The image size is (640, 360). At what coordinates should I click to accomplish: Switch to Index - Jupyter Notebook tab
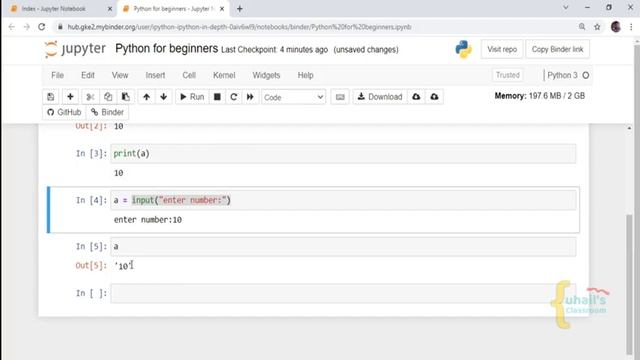[x=55, y=9]
